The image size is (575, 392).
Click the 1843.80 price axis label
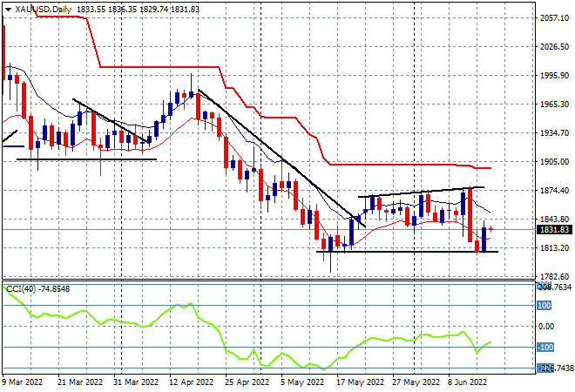(554, 220)
